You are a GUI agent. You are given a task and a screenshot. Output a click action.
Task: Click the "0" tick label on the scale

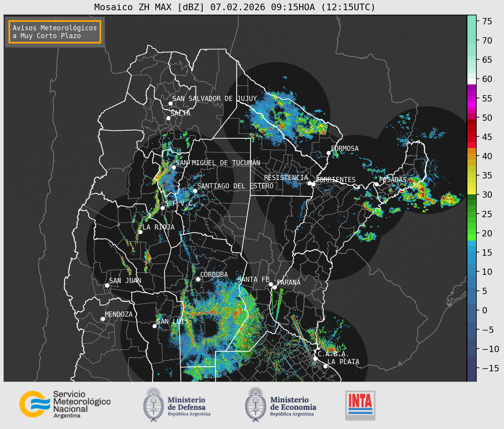tap(484, 310)
